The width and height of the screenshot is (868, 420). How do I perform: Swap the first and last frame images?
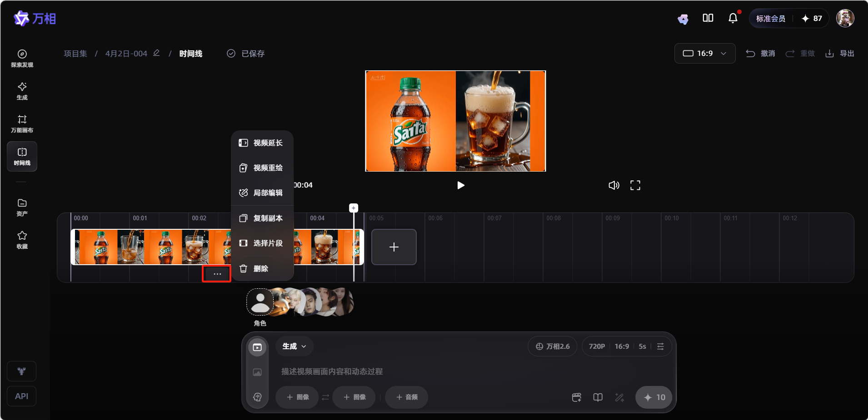coord(325,397)
